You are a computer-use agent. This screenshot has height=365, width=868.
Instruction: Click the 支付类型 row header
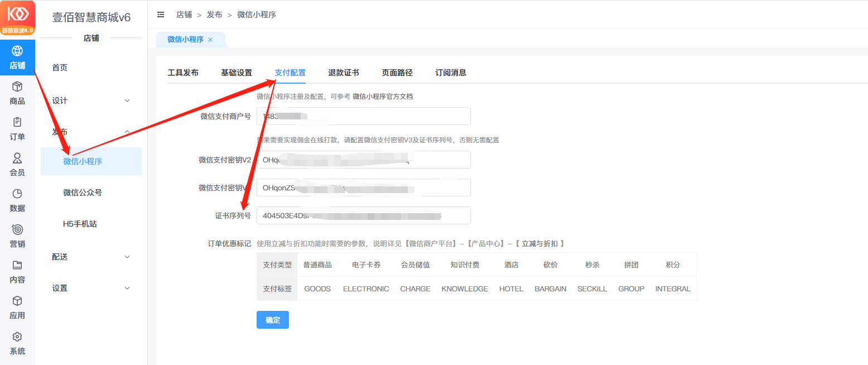coord(277,265)
